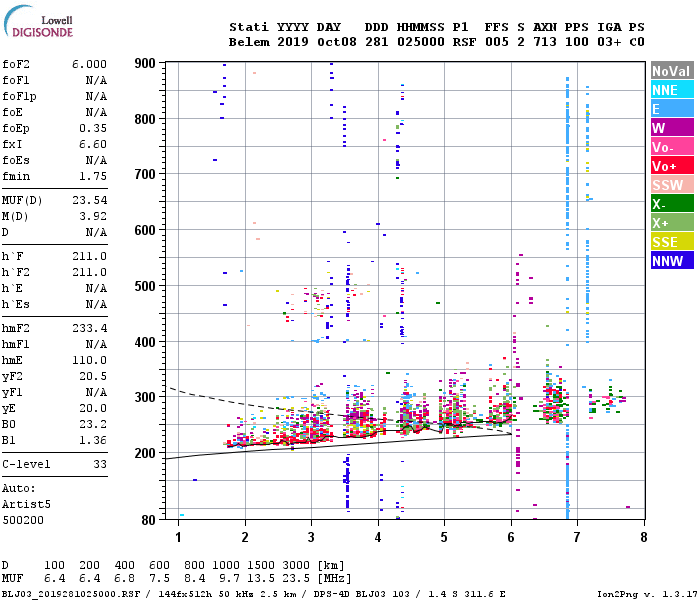Click the Lowell Digisonde logo
700x600 pixels.
(x=38, y=21)
